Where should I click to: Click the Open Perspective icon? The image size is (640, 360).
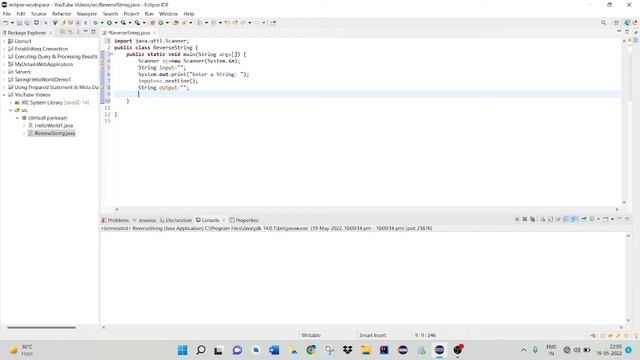(616, 23)
